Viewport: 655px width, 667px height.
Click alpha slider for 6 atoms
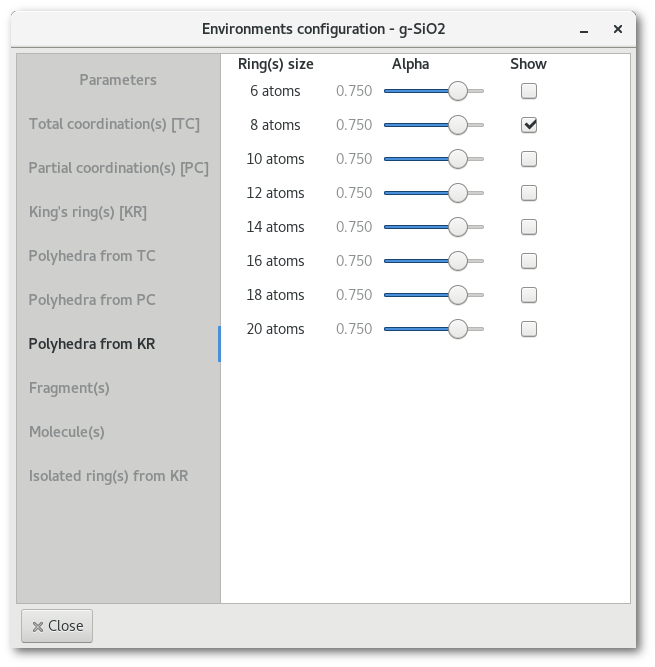coord(434,91)
